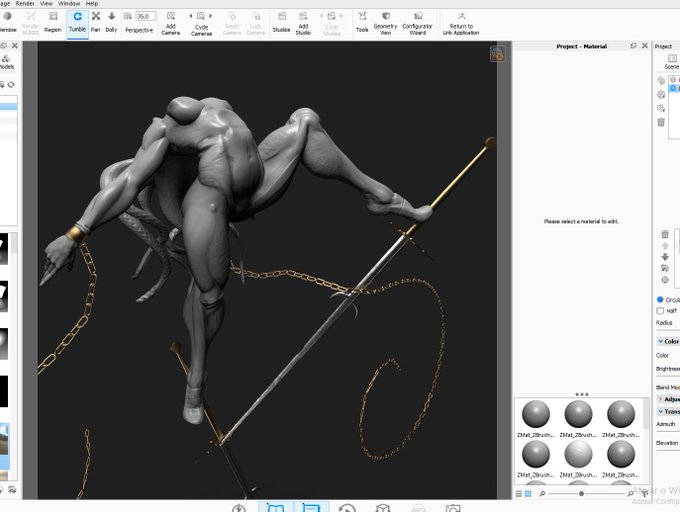The image size is (680, 512).
Task: Open the Render menu
Action: coord(25,3)
